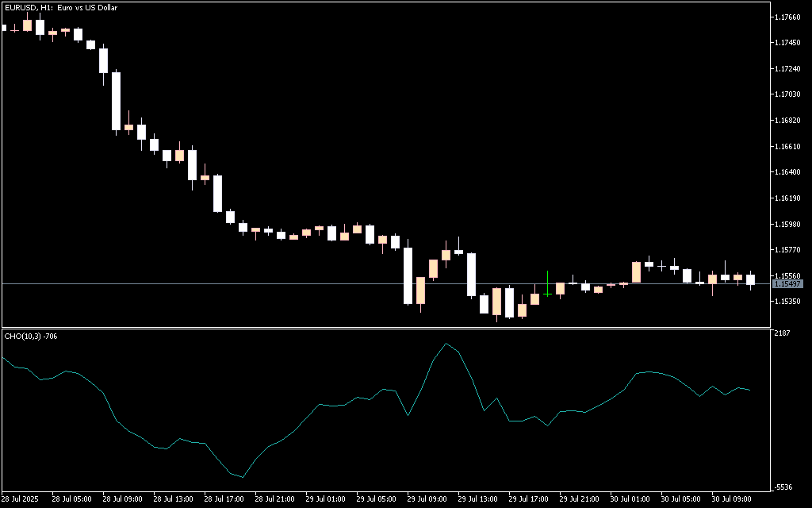Viewport: 812px width, 508px height.
Task: Click the lowest trough of the CHO line
Action: pyautogui.click(x=243, y=477)
